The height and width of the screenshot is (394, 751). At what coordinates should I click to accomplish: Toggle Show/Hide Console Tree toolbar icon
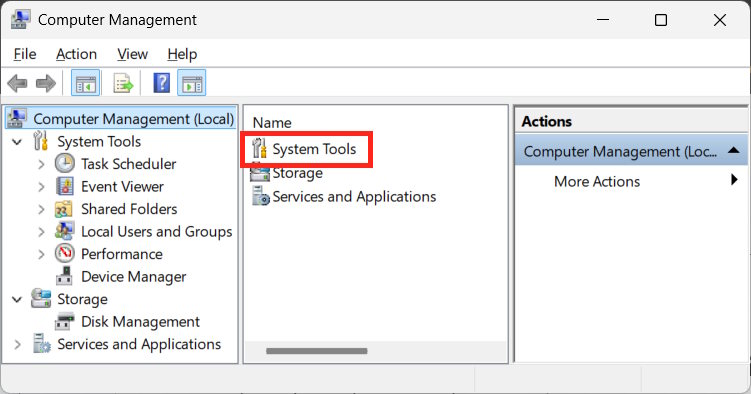pyautogui.click(x=86, y=83)
